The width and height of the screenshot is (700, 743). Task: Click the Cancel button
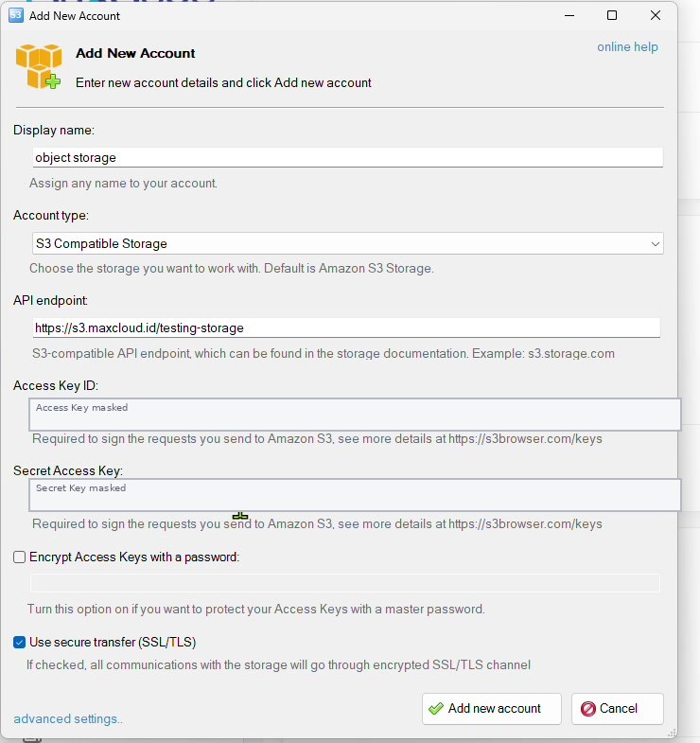(x=617, y=709)
